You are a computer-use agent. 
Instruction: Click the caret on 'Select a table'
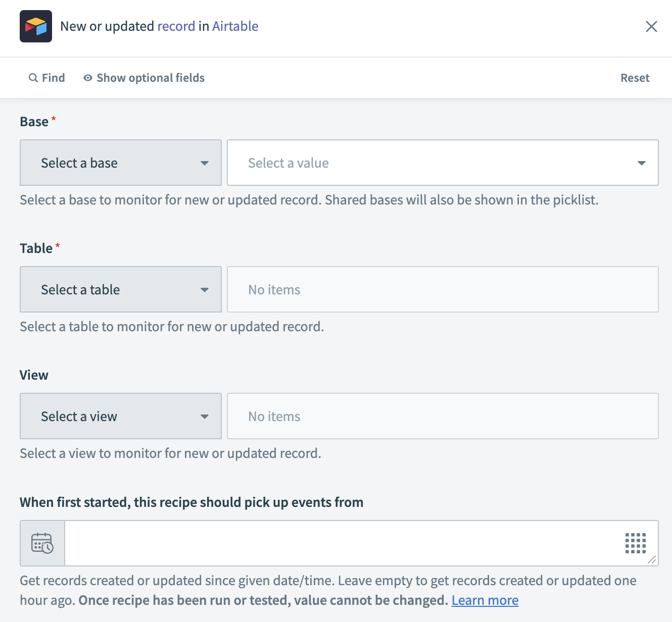(205, 289)
